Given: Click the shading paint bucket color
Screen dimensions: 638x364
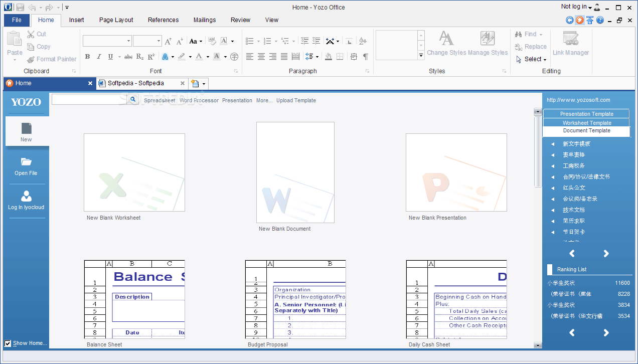Looking at the screenshot, I should click(x=329, y=57).
